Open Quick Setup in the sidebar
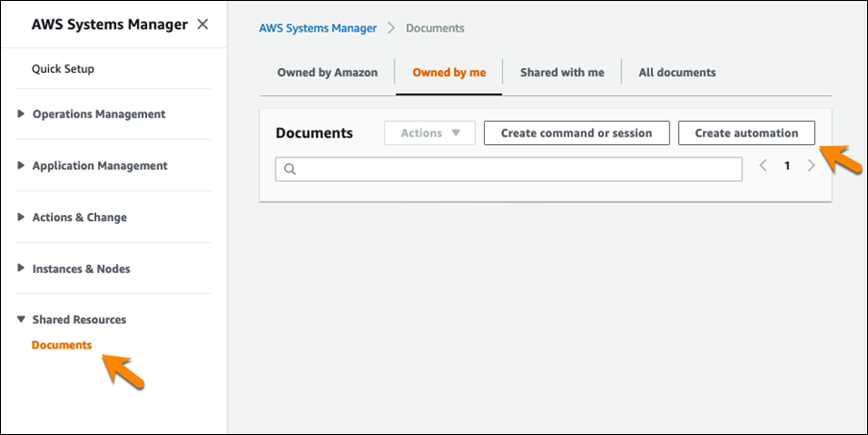868x435 pixels. 62,69
